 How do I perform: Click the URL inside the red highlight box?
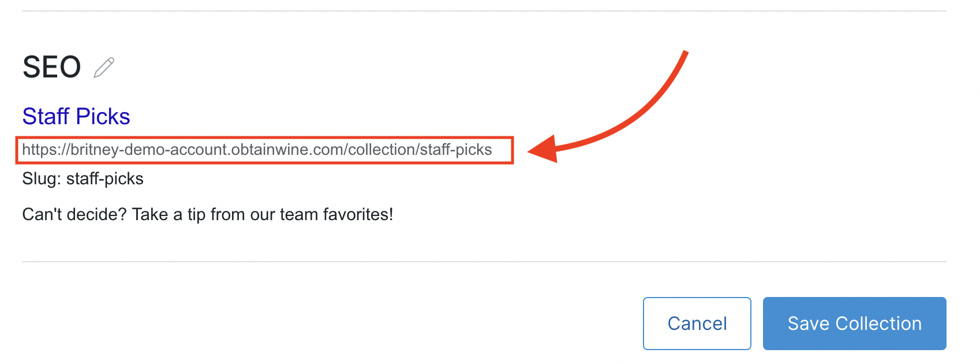[x=257, y=151]
